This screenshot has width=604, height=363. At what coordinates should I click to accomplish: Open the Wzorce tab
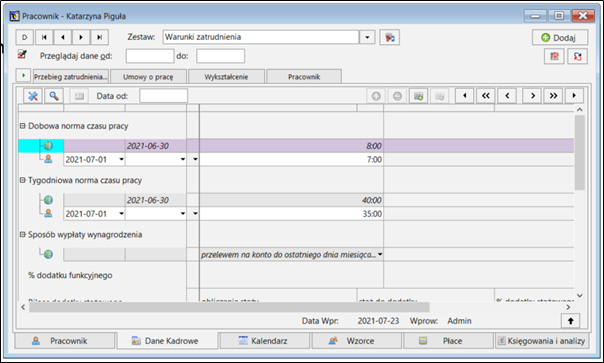356,341
